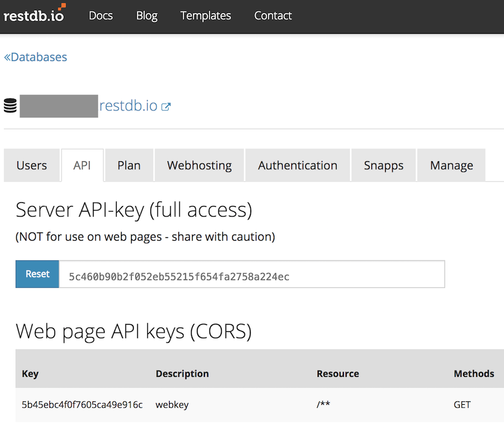
Task: Click the external link icon next to restdb.io
Action: [166, 107]
